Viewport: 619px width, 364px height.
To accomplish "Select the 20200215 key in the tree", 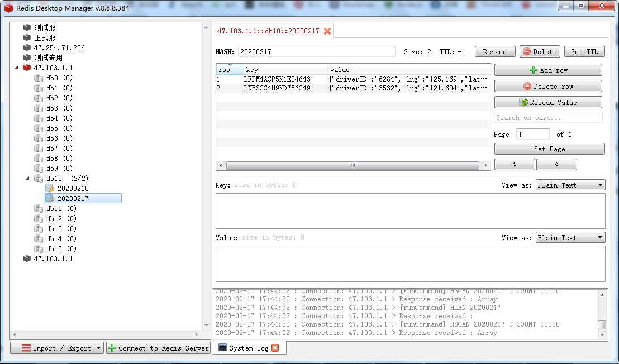I will [73, 189].
